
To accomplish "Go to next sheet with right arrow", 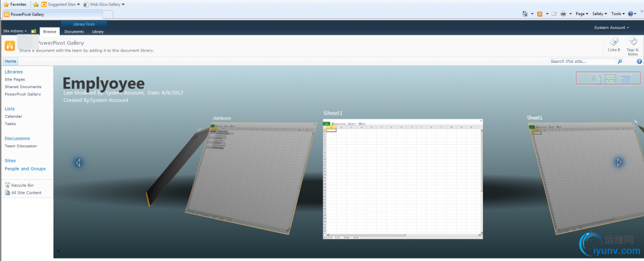I will point(619,162).
